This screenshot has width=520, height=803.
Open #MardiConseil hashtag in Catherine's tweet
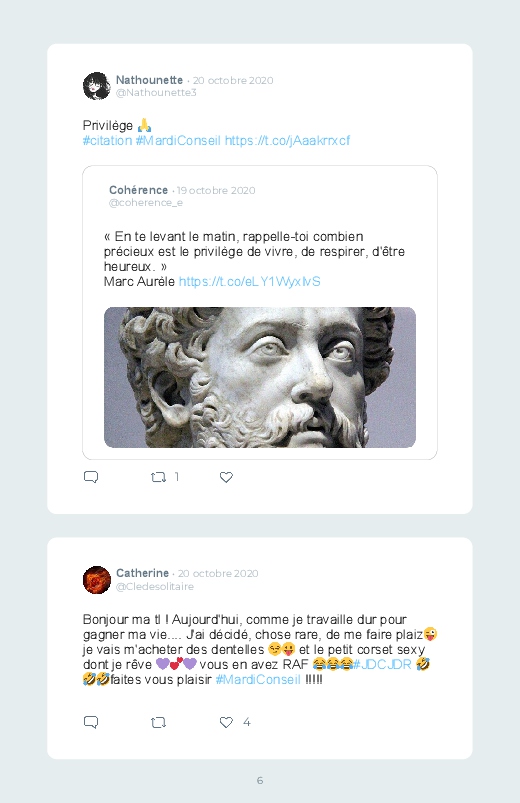[258, 680]
